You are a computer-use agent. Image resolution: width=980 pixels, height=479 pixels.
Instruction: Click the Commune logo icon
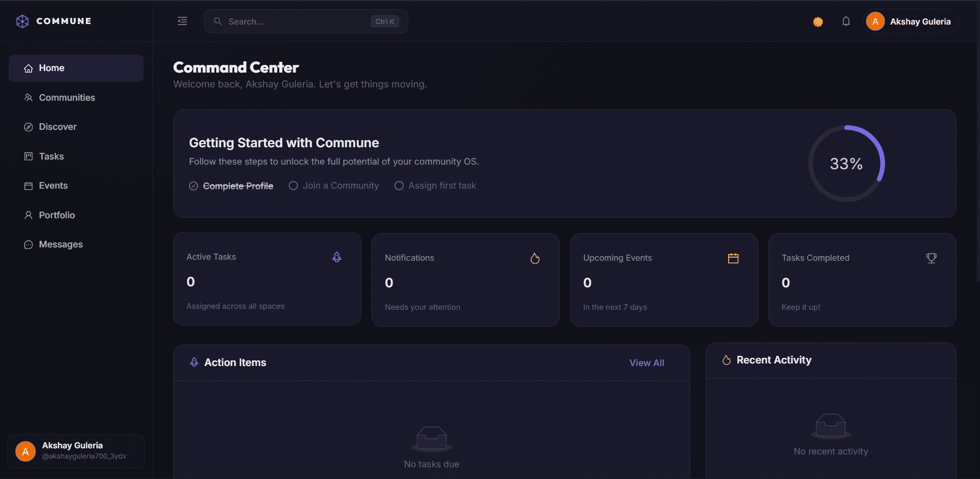click(22, 21)
